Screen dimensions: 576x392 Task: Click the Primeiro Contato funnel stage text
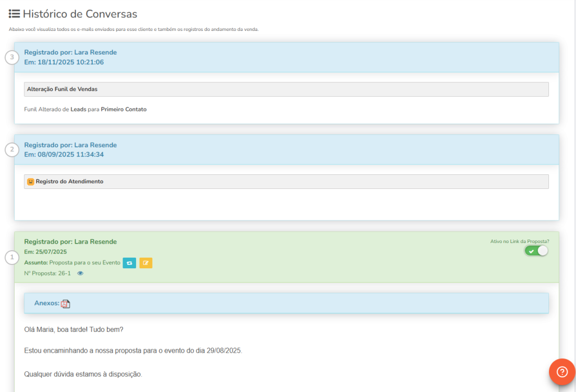(x=123, y=110)
